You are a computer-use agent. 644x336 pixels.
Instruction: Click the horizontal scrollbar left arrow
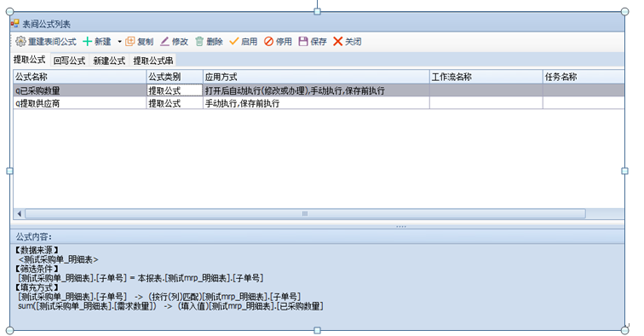click(x=20, y=213)
